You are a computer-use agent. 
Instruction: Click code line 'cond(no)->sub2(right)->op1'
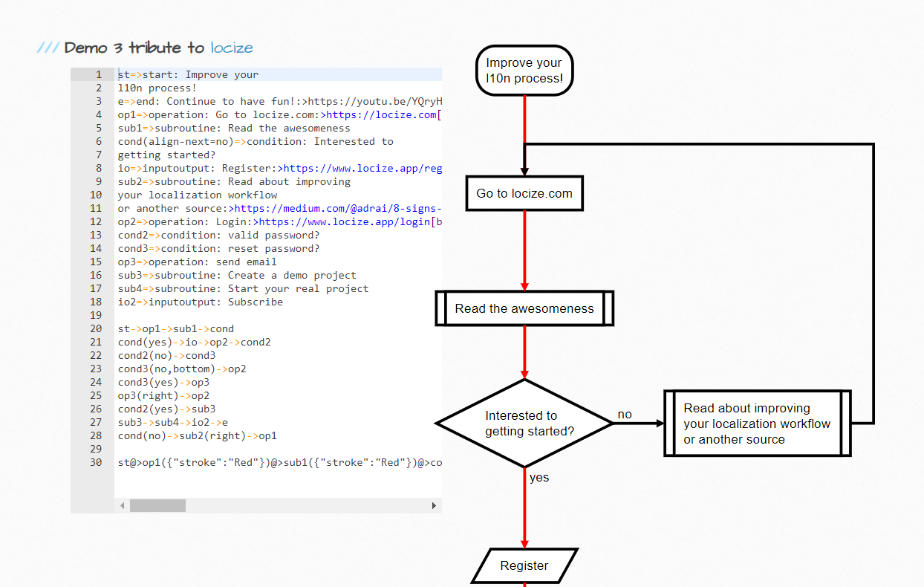pyautogui.click(x=198, y=435)
